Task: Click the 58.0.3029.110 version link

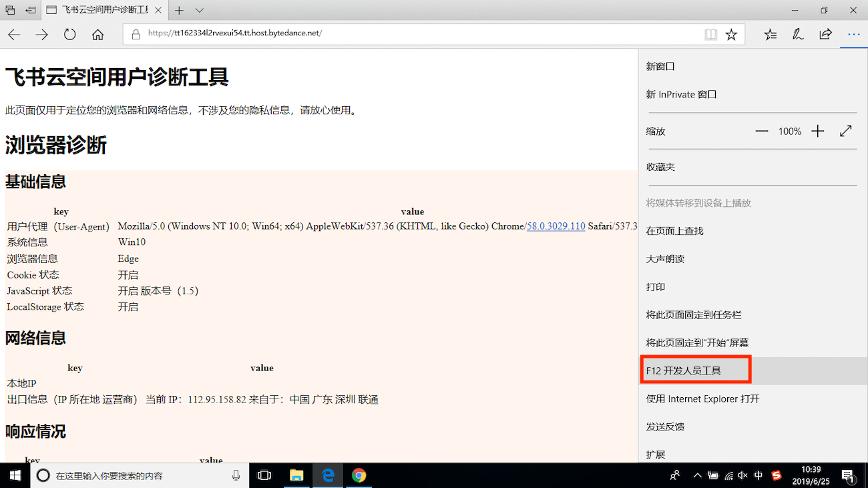Action: (x=556, y=226)
